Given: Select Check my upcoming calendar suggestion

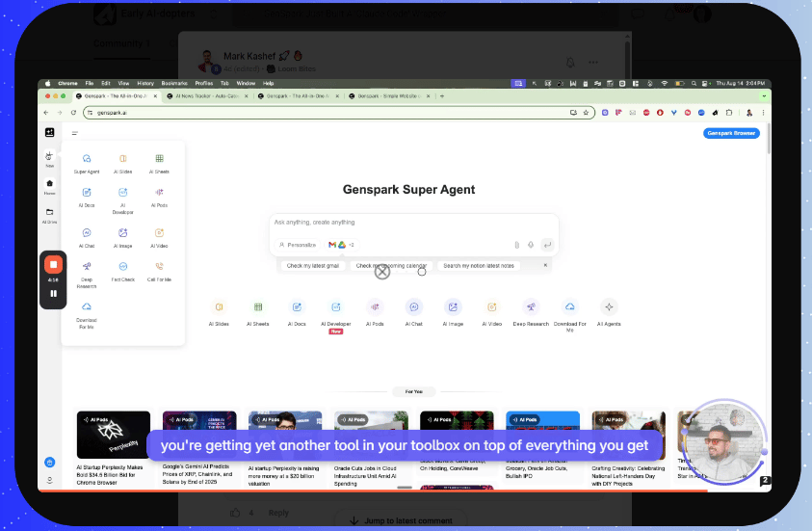Looking at the screenshot, I should (x=391, y=266).
